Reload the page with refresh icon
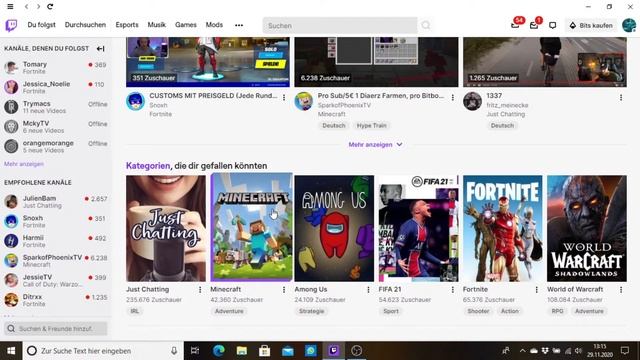The width and height of the screenshot is (640, 360). [50, 7]
